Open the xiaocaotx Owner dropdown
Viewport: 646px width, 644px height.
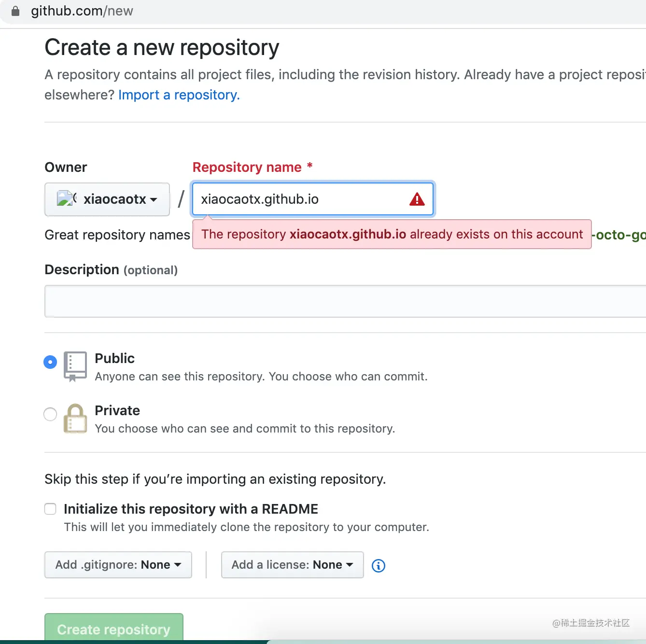pos(107,199)
